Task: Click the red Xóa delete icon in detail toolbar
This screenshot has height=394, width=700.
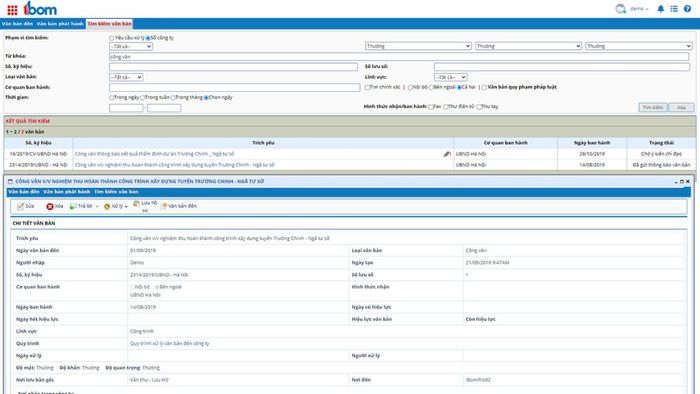Action: tap(50, 206)
